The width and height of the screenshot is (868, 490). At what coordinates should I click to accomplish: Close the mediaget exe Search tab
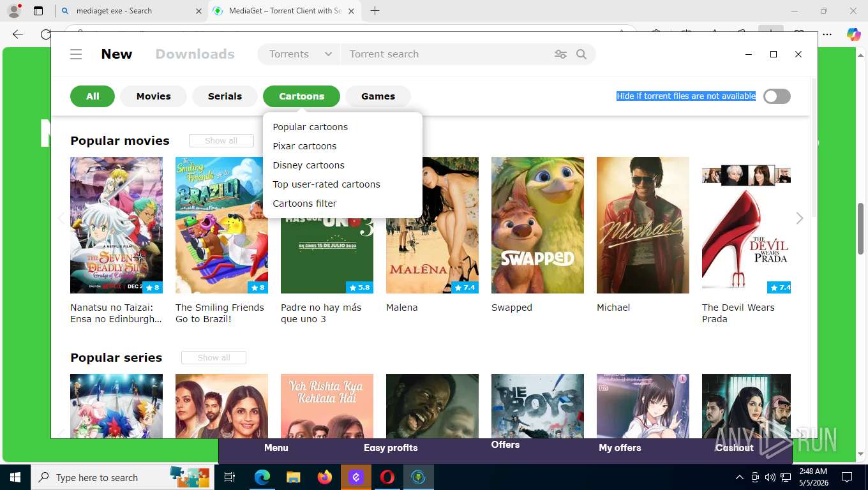(x=198, y=11)
